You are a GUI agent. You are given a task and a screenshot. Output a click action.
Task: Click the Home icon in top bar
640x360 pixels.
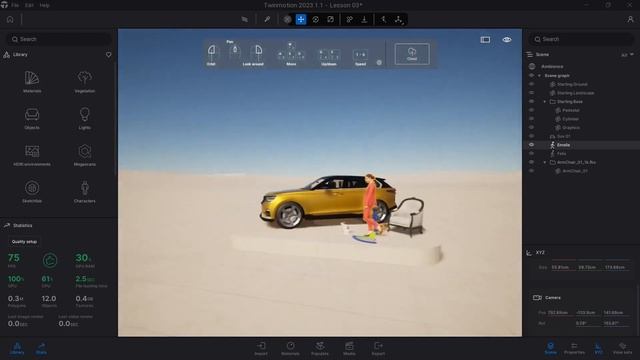(10, 19)
